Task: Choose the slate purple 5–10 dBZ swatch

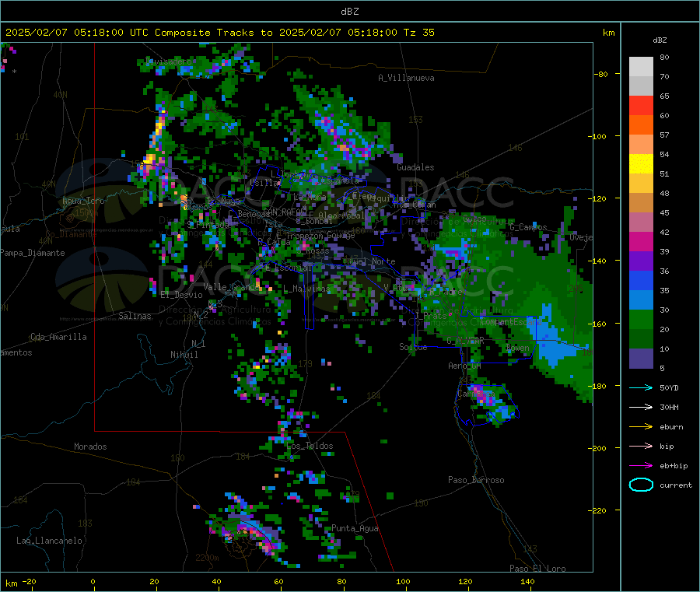Action: coord(641,359)
